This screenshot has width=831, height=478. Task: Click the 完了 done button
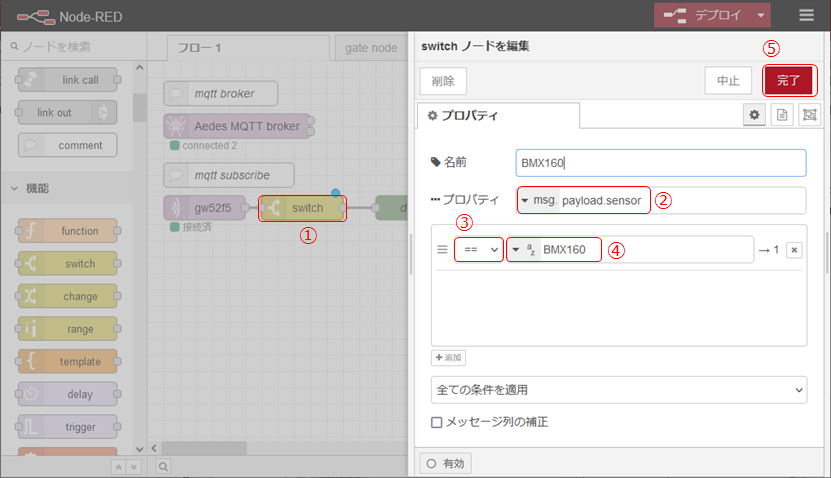tap(789, 80)
